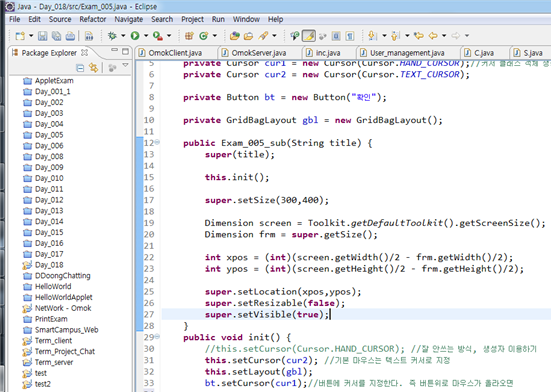Click the Previous Annotation icon
Image resolution: width=551 pixels, height=392 pixels.
click(396, 35)
